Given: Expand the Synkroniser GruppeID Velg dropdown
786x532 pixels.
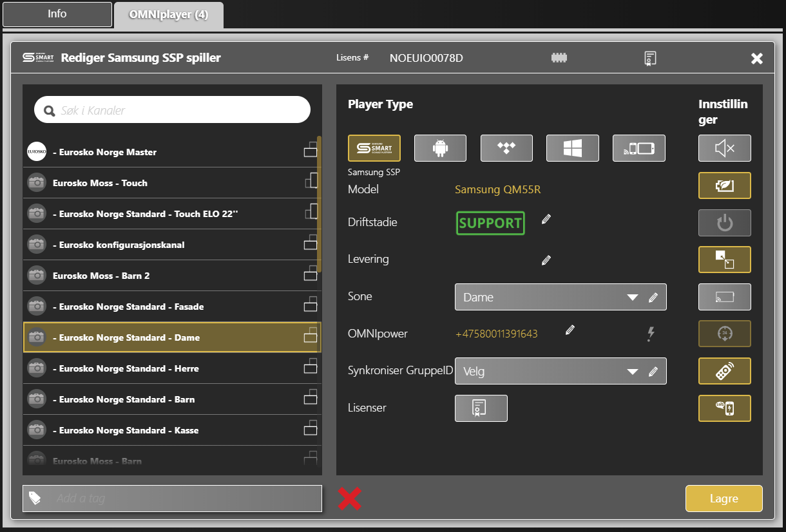Looking at the screenshot, I should point(561,371).
